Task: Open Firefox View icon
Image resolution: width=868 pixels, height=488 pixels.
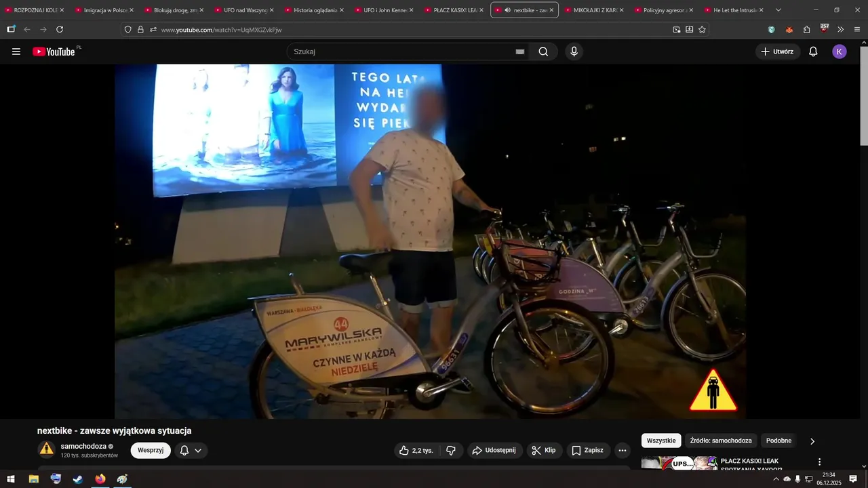Action: (x=11, y=29)
